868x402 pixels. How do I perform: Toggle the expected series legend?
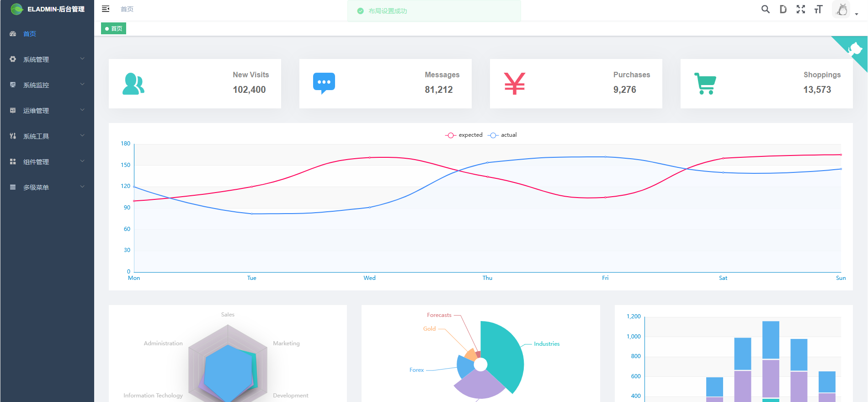coord(464,135)
